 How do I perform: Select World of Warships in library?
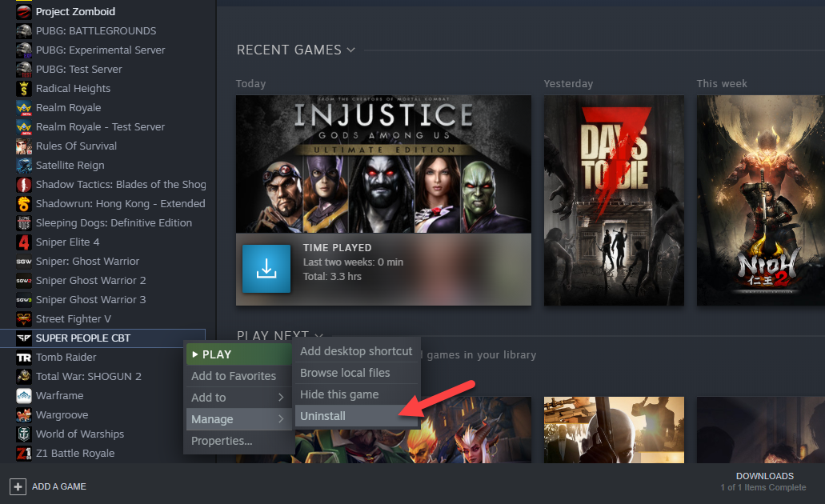[x=80, y=434]
